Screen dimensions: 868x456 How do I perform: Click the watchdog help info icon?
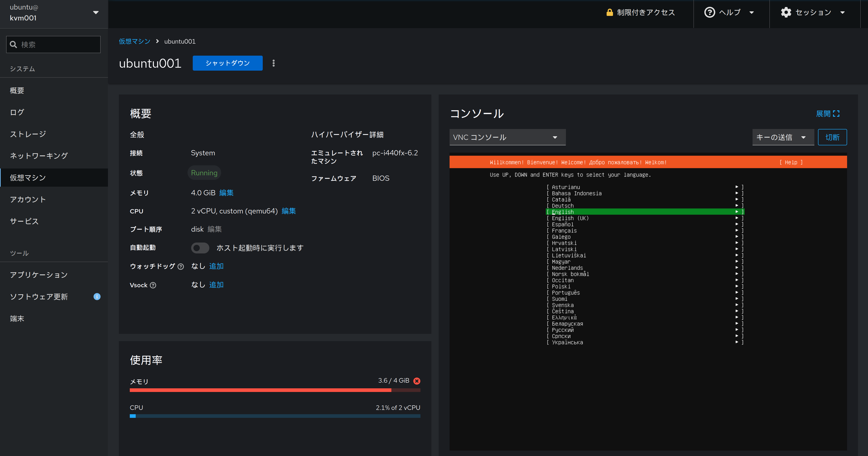pos(181,266)
